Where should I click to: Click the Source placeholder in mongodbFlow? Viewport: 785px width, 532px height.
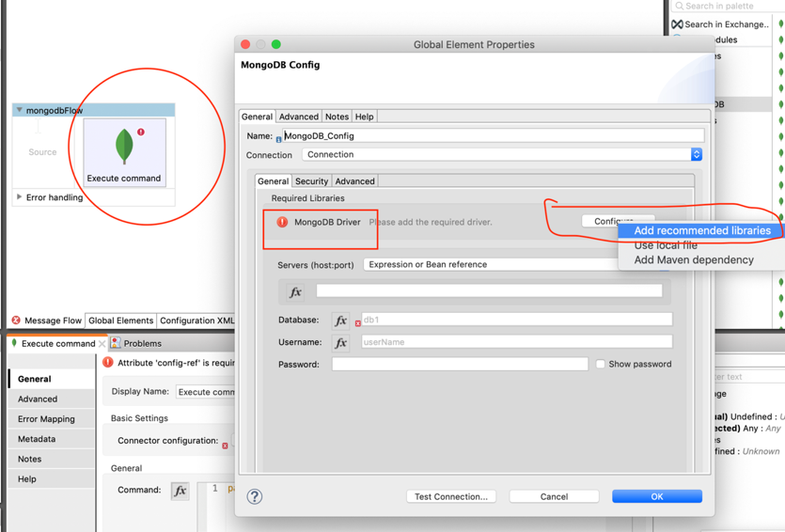tap(42, 152)
